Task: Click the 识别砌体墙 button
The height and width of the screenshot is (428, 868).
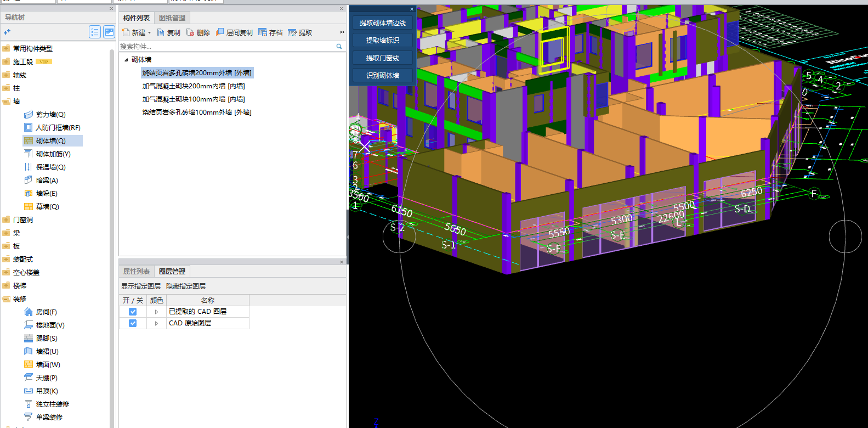Action: pos(383,75)
